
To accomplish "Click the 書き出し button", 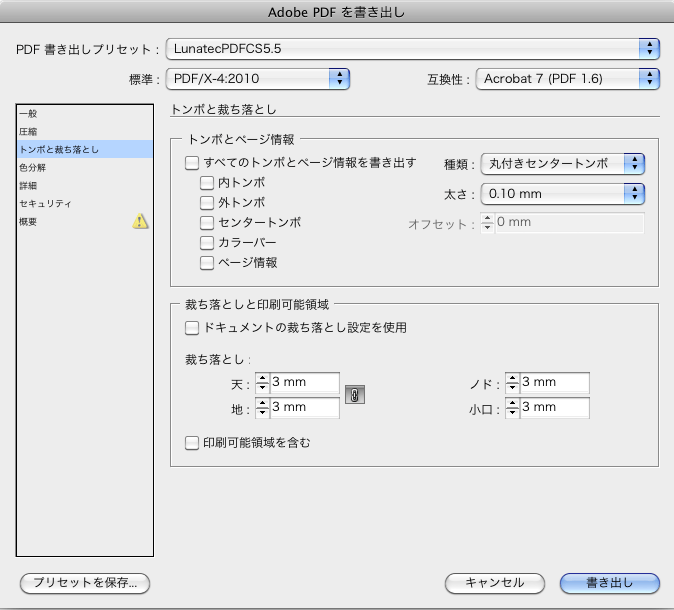I will (x=610, y=583).
